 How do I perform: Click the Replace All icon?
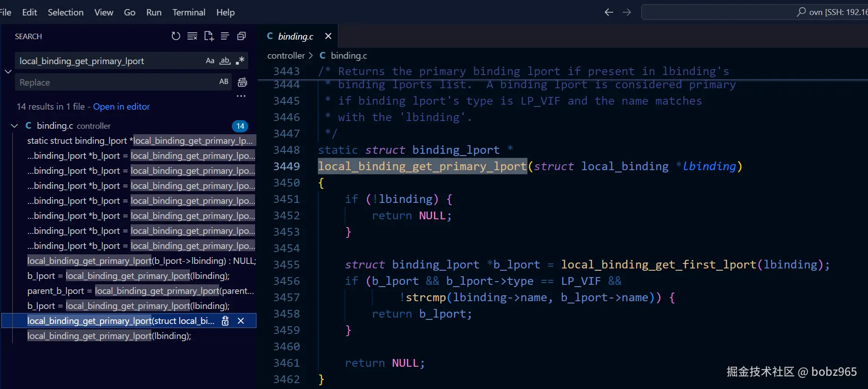pos(242,82)
